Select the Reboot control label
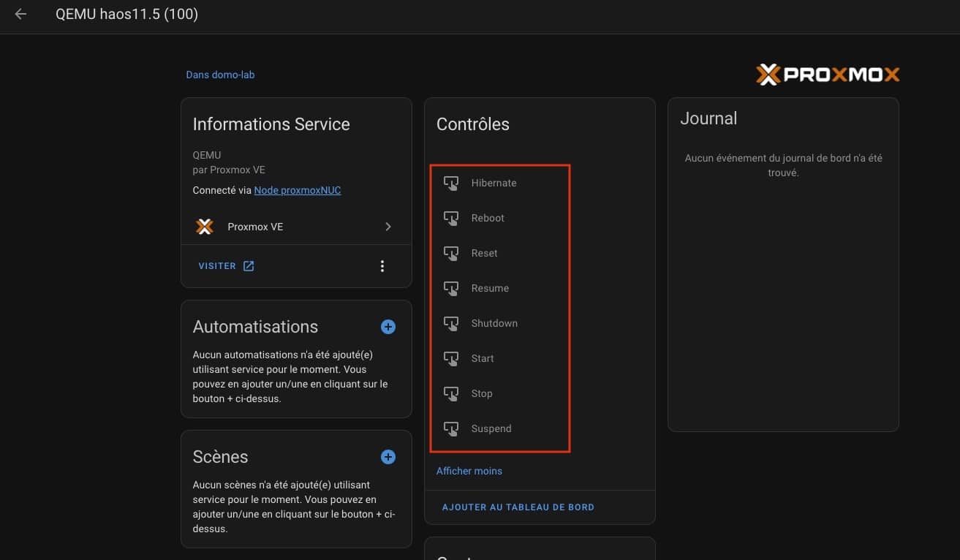This screenshot has width=960, height=560. click(488, 218)
